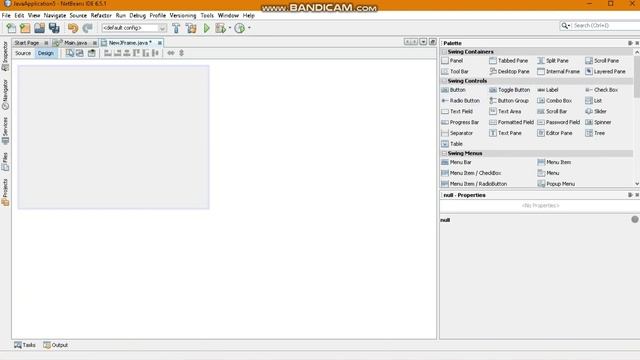The width and height of the screenshot is (640, 360).
Task: Click the Align Left in Column icon
Action: 108,53
